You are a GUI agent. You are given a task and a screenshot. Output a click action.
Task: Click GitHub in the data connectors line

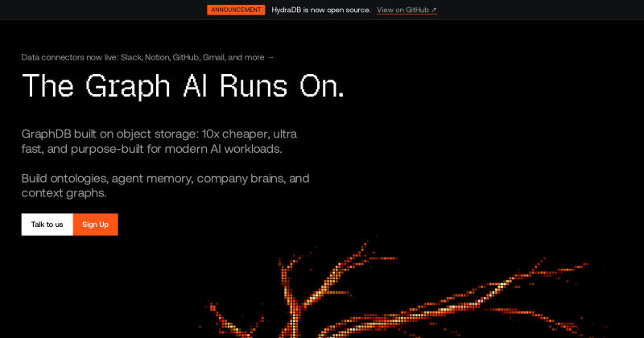186,57
